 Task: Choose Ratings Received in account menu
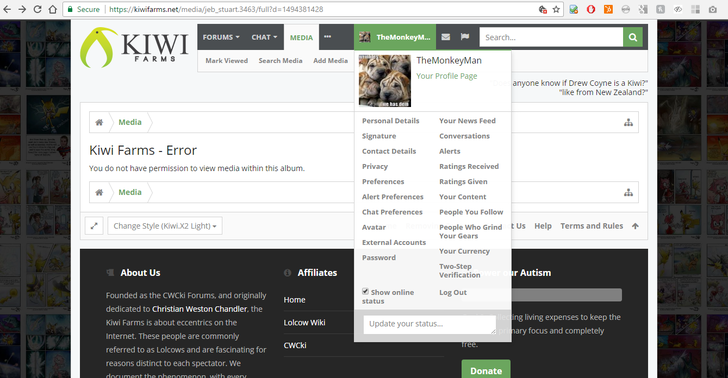tap(469, 166)
